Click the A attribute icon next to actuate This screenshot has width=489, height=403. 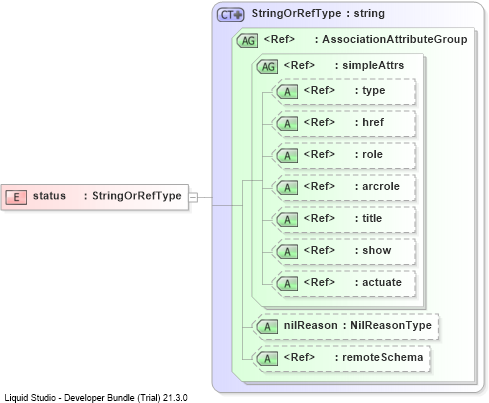pos(287,284)
